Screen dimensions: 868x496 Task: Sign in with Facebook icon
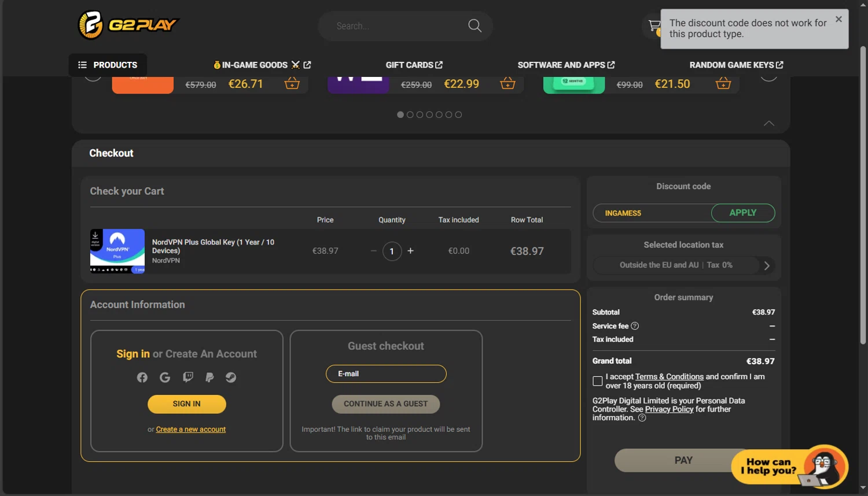142,377
